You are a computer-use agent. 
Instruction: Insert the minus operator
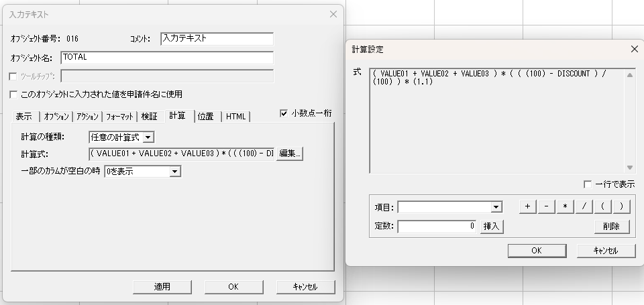(x=547, y=207)
